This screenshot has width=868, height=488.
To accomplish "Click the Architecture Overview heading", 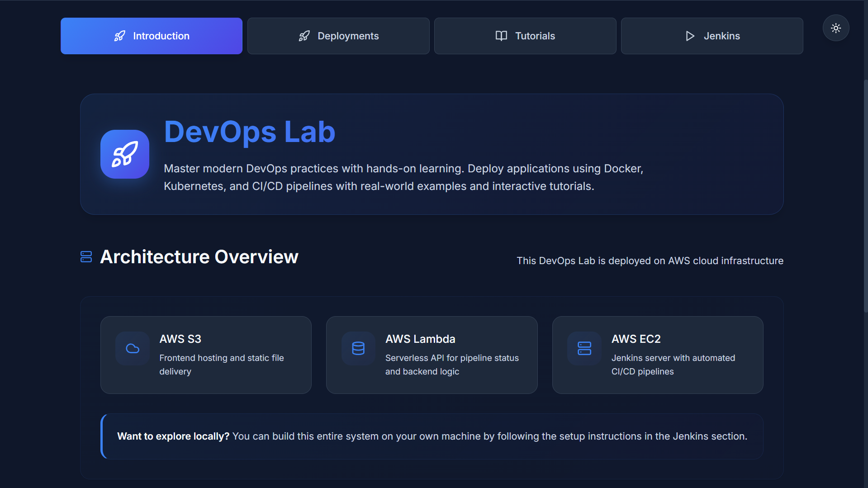I will pos(199,257).
